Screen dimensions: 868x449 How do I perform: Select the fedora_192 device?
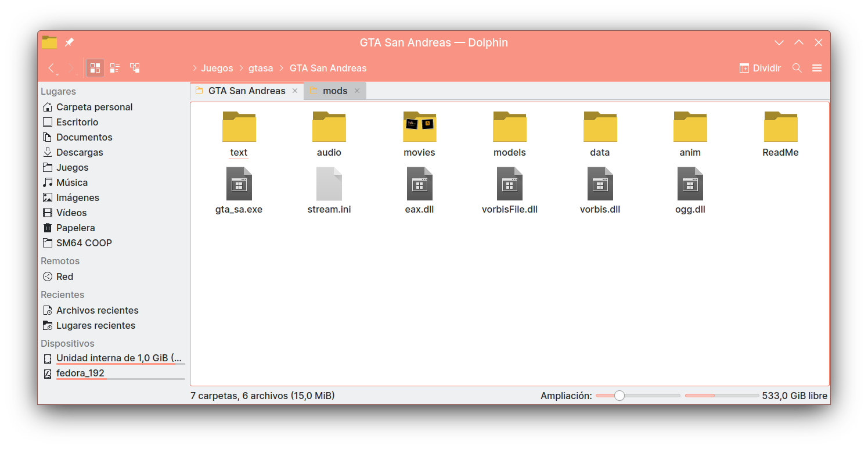tap(113, 373)
